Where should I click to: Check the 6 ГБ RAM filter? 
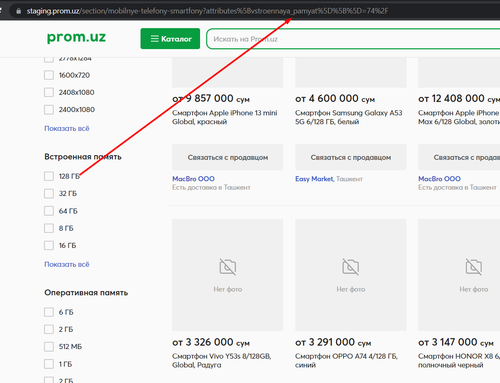(x=49, y=312)
